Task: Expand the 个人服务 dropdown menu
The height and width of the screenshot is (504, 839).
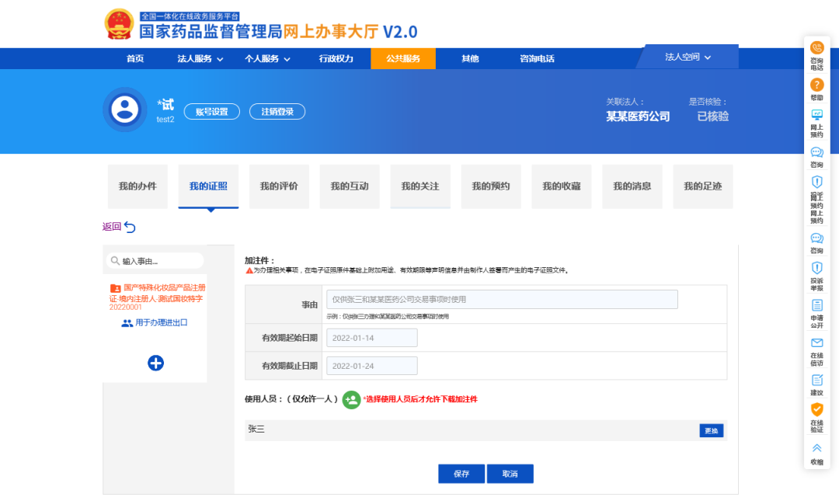Action: pyautogui.click(x=267, y=59)
